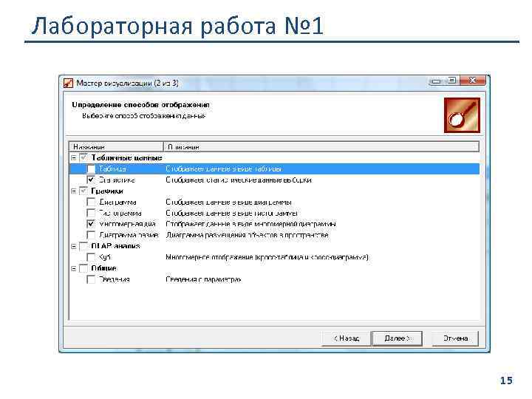The height and width of the screenshot is (399, 532).
Task: Click the Общие group label
Action: click(x=103, y=268)
